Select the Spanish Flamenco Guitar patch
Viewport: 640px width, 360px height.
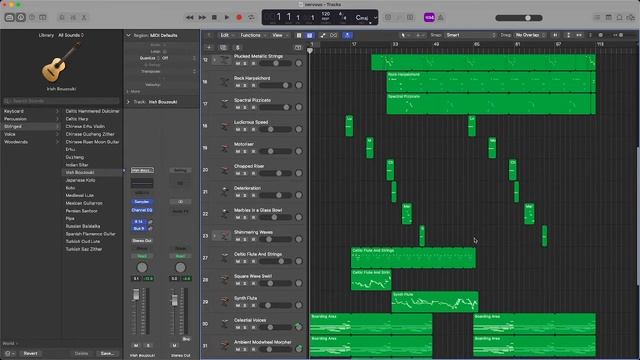pyautogui.click(x=92, y=234)
